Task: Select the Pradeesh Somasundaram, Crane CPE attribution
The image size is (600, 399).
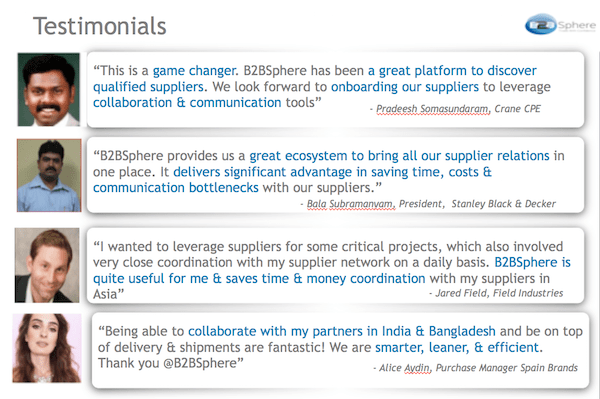Action: (x=455, y=109)
